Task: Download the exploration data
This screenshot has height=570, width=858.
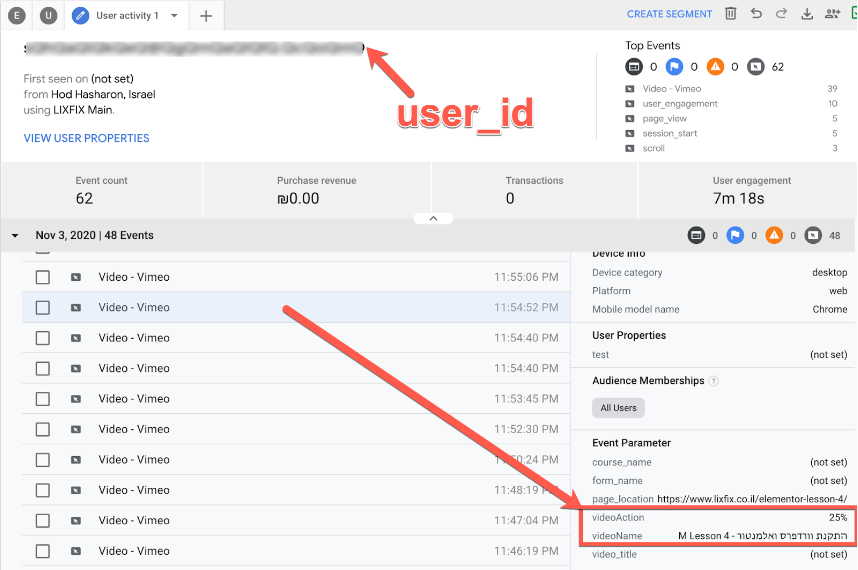Action: [807, 14]
